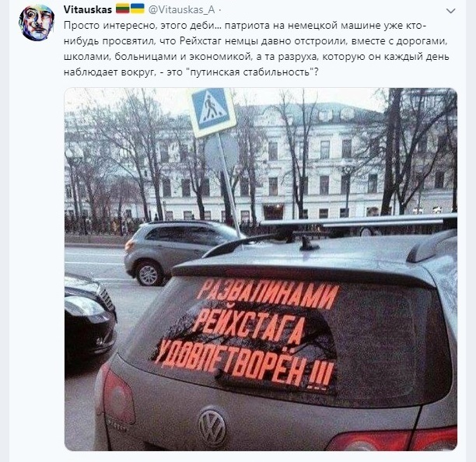The image size is (476, 462).
Task: Open the Vitauskas profile avatar
Action: pos(37,22)
